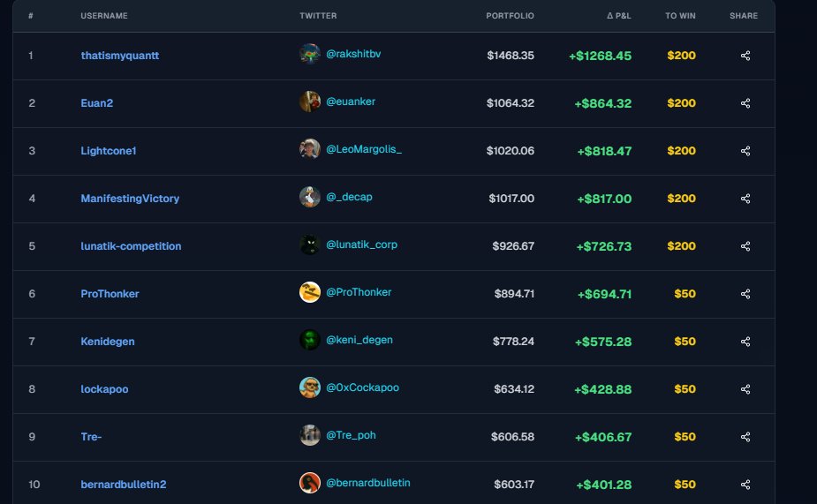Image resolution: width=817 pixels, height=504 pixels.
Task: Share bernardbulletin2's ranking
Action: click(x=745, y=485)
